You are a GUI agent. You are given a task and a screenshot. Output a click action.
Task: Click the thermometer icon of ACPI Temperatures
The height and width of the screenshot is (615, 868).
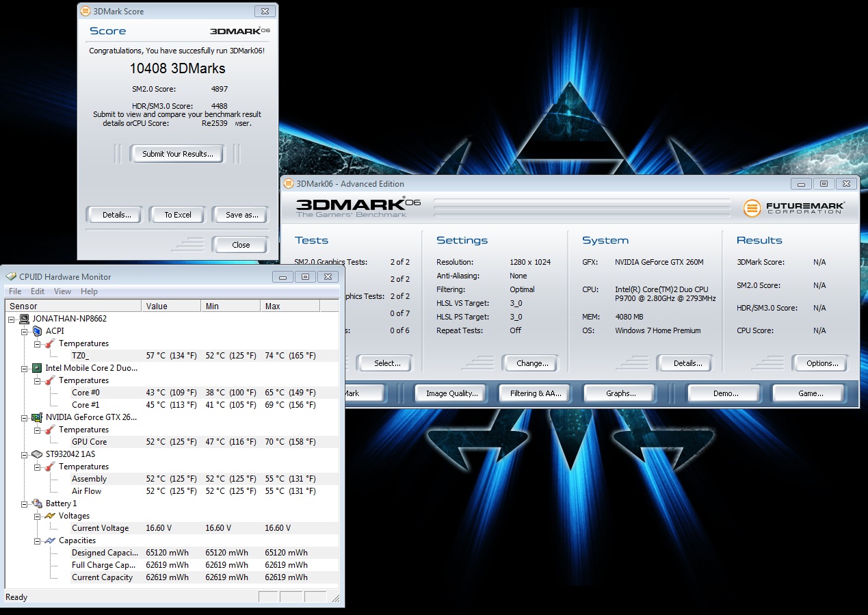pyautogui.click(x=50, y=343)
